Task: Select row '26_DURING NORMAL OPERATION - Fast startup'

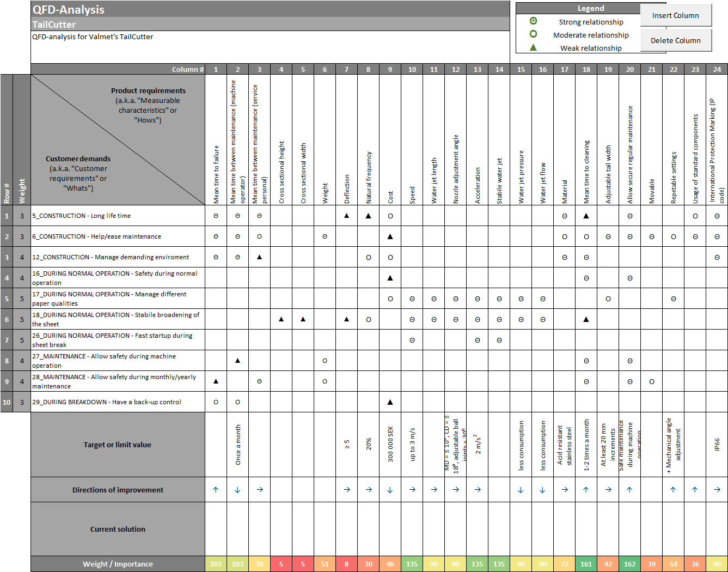Action: pos(118,340)
